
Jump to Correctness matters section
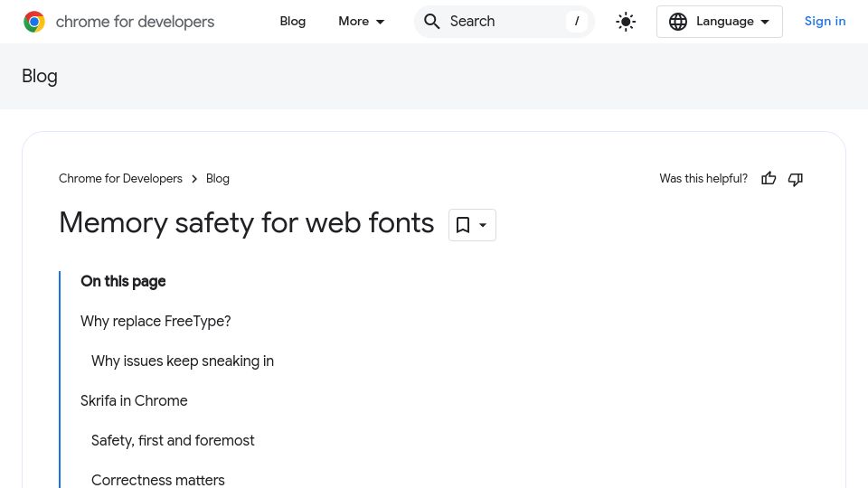click(157, 480)
